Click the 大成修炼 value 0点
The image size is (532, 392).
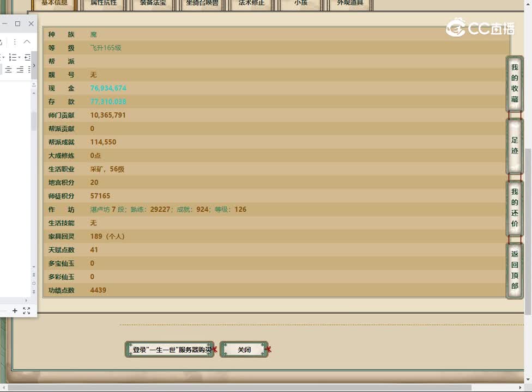pyautogui.click(x=95, y=156)
